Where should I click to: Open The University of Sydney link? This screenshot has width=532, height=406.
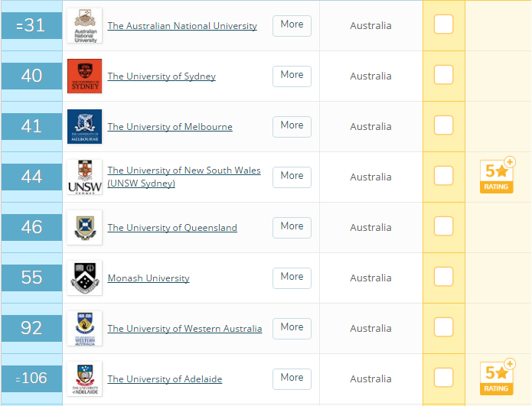point(162,76)
